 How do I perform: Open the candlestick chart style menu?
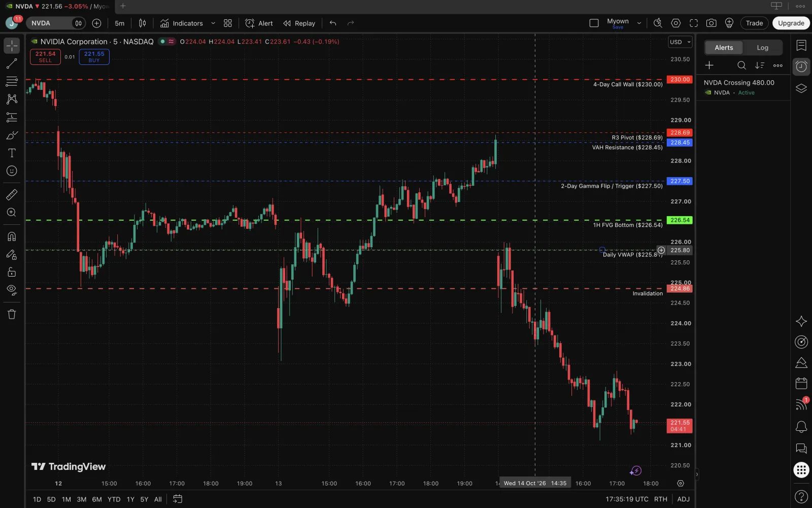tap(143, 23)
